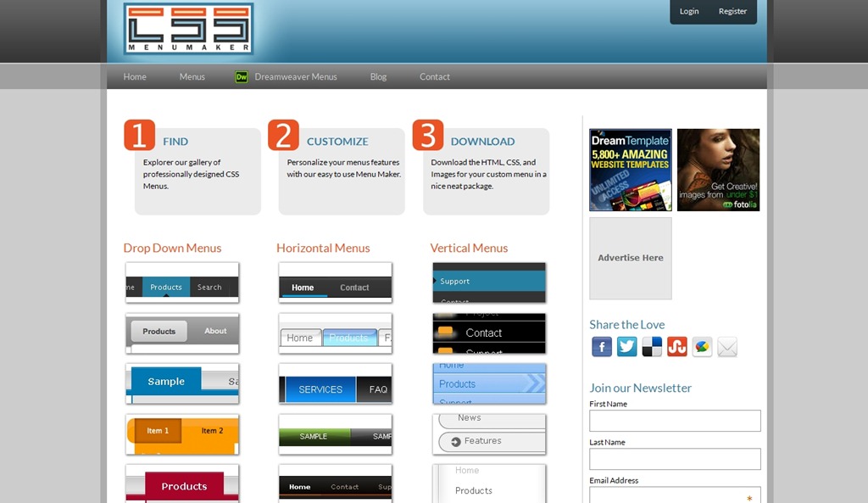
Task: Select the dark Home/Contact horizontal menu thumbnail
Action: click(336, 282)
